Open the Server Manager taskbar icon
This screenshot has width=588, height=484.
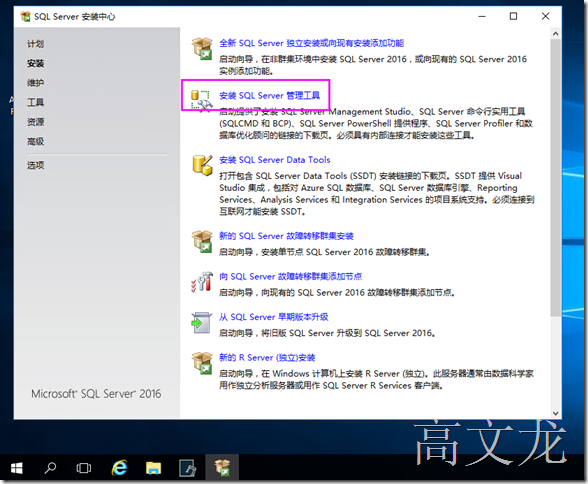pyautogui.click(x=187, y=468)
